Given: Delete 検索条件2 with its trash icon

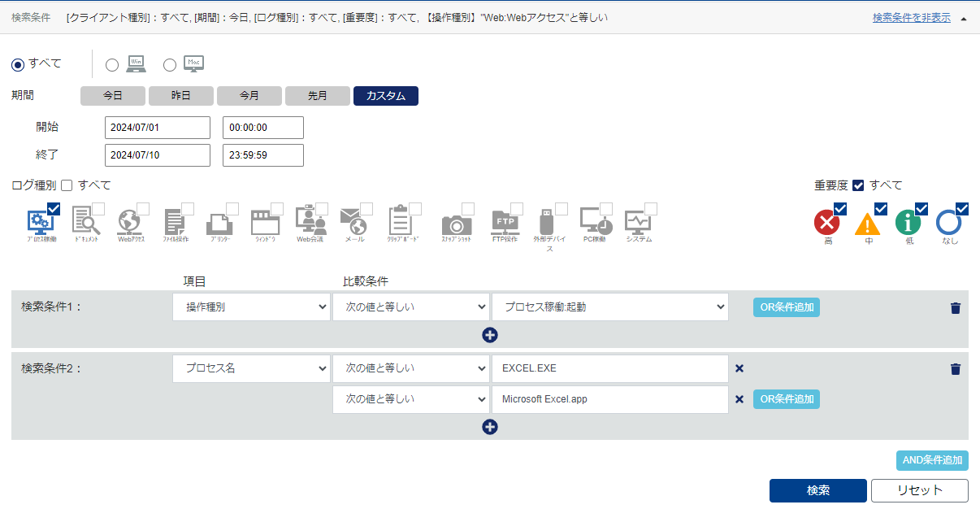Looking at the screenshot, I should (x=955, y=369).
